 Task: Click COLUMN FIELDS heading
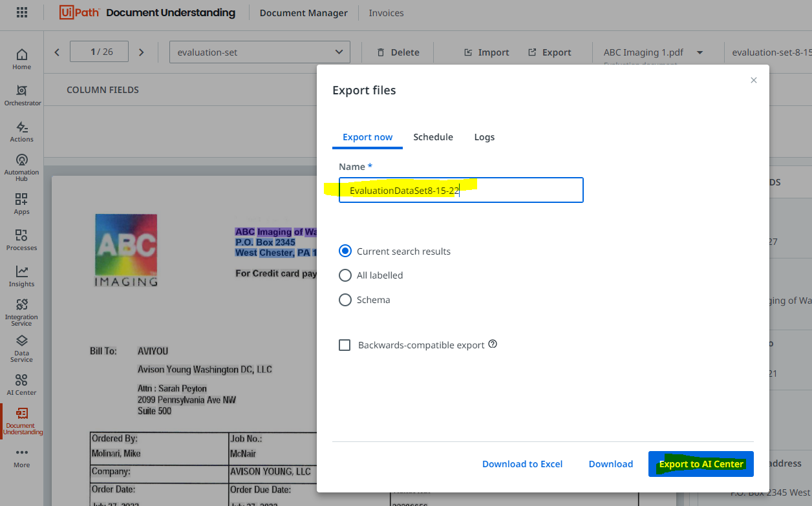[x=103, y=90]
